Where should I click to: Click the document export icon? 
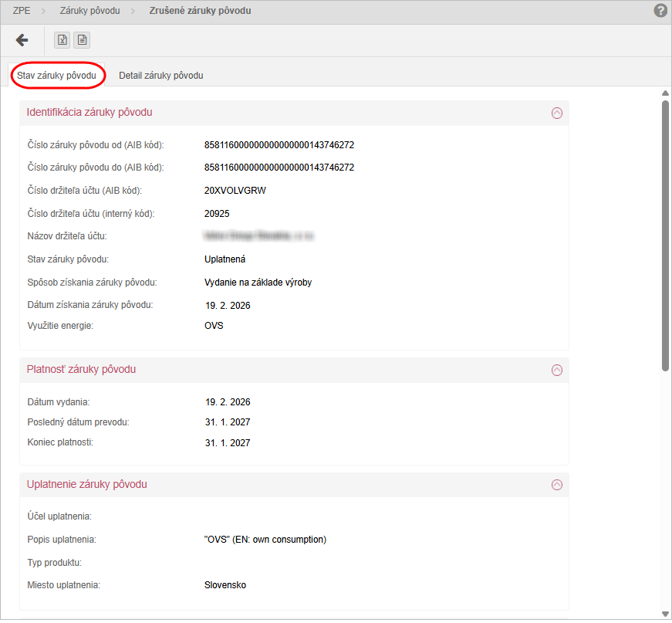(82, 40)
